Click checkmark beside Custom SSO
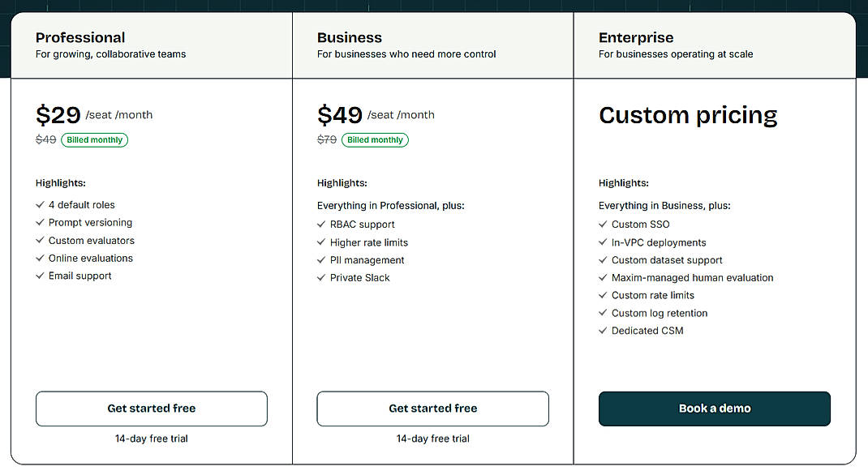 click(x=603, y=224)
